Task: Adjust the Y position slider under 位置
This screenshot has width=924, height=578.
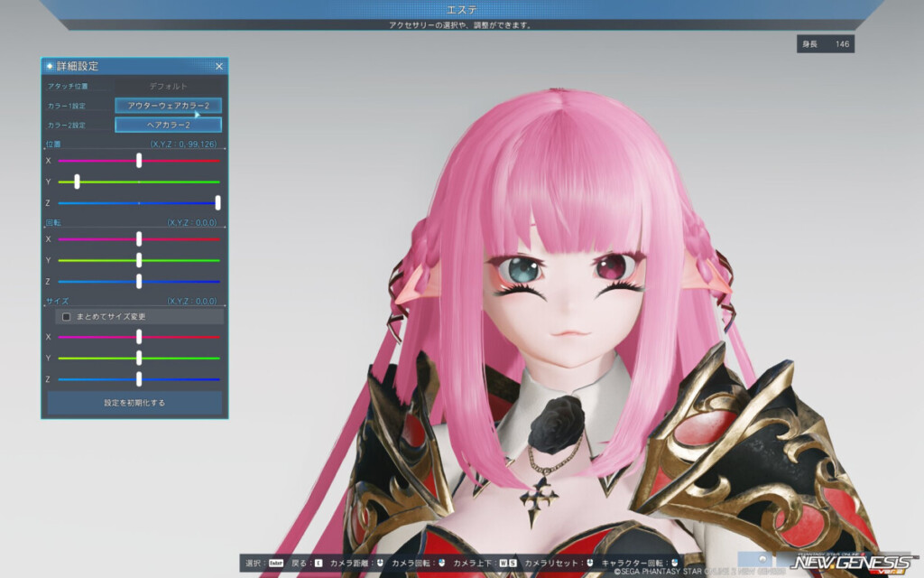Action: [78, 182]
